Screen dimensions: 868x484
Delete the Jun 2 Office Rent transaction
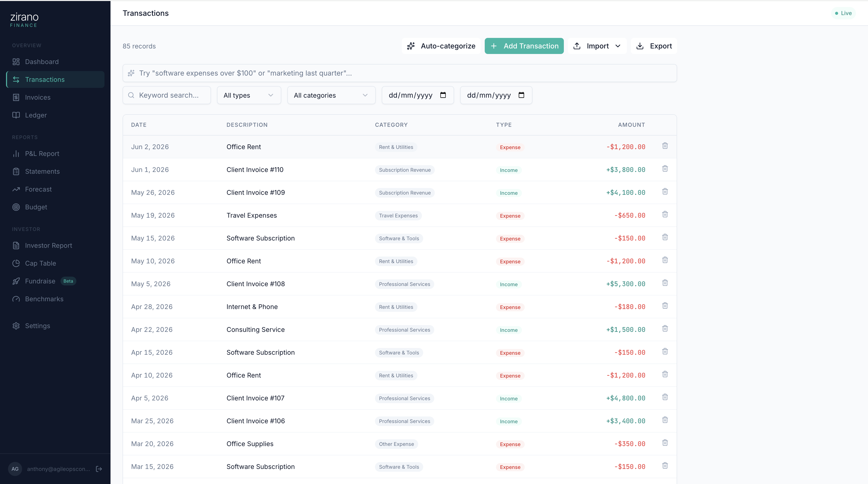pos(665,146)
